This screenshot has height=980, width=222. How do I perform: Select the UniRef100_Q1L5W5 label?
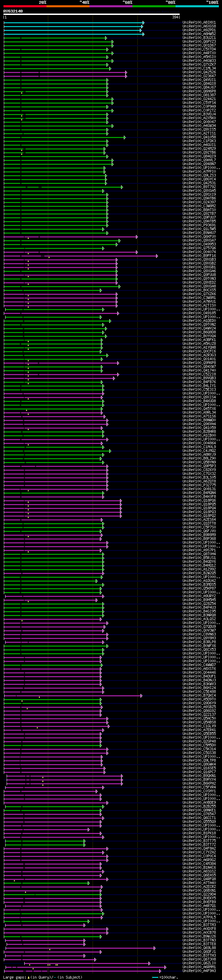point(199,229)
